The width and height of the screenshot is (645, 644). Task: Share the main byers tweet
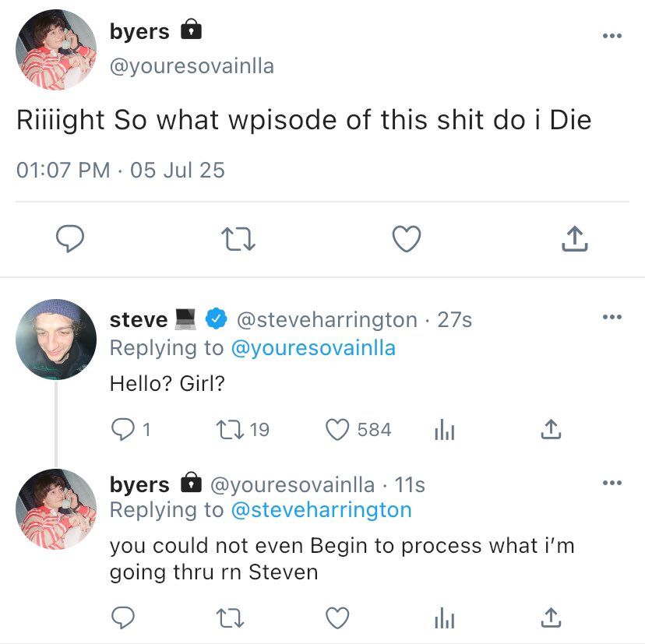[574, 239]
